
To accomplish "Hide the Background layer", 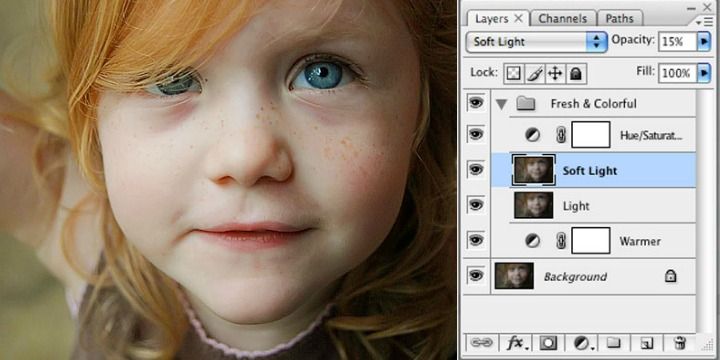I will [x=476, y=276].
